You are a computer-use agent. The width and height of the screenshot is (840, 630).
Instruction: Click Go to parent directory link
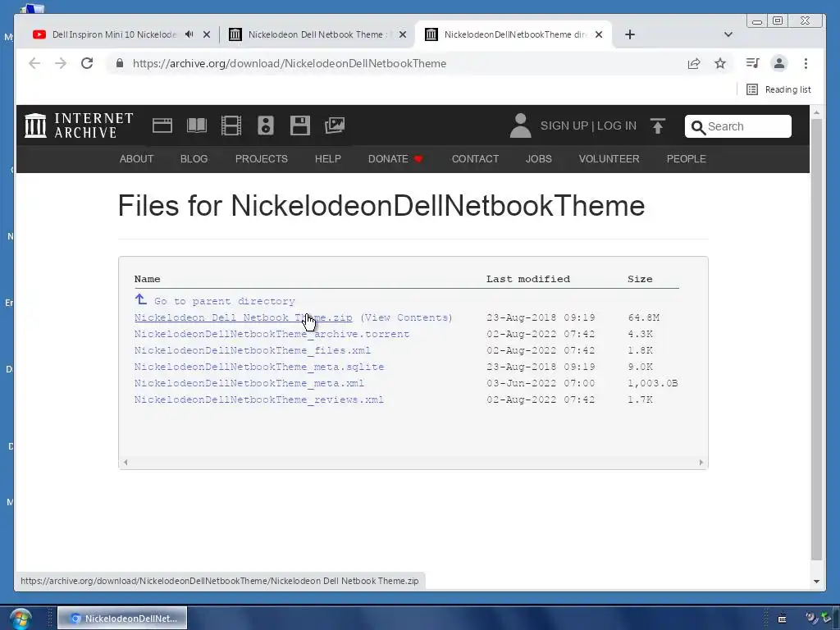point(225,301)
